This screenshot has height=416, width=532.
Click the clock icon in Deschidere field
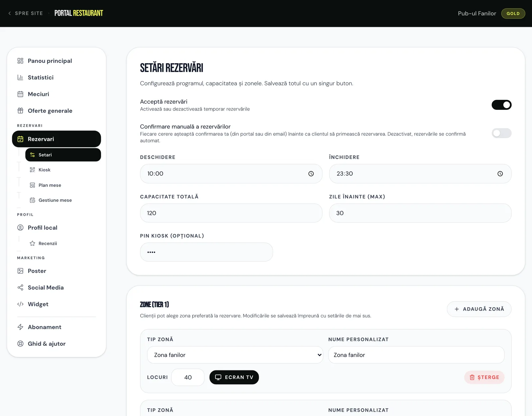click(311, 174)
